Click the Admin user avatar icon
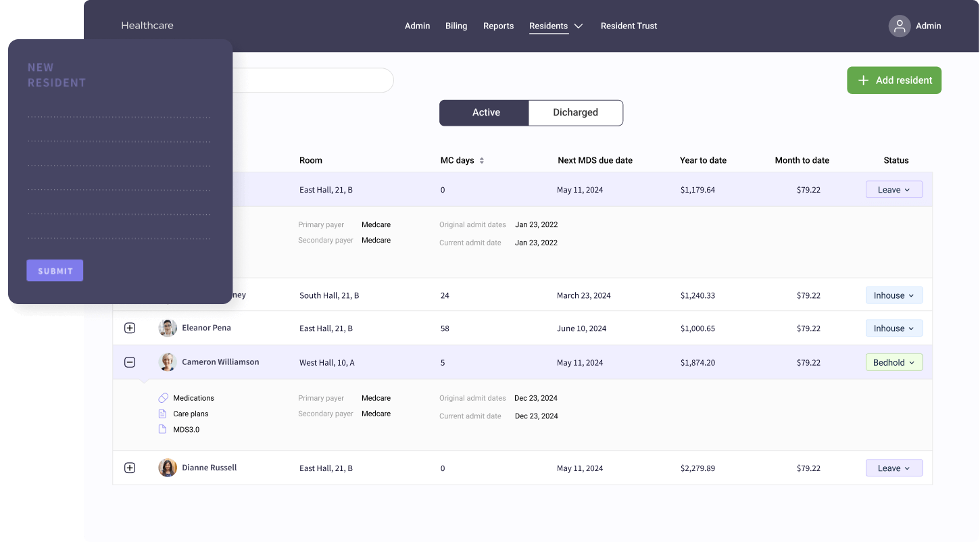This screenshot has width=980, height=542. (x=899, y=26)
